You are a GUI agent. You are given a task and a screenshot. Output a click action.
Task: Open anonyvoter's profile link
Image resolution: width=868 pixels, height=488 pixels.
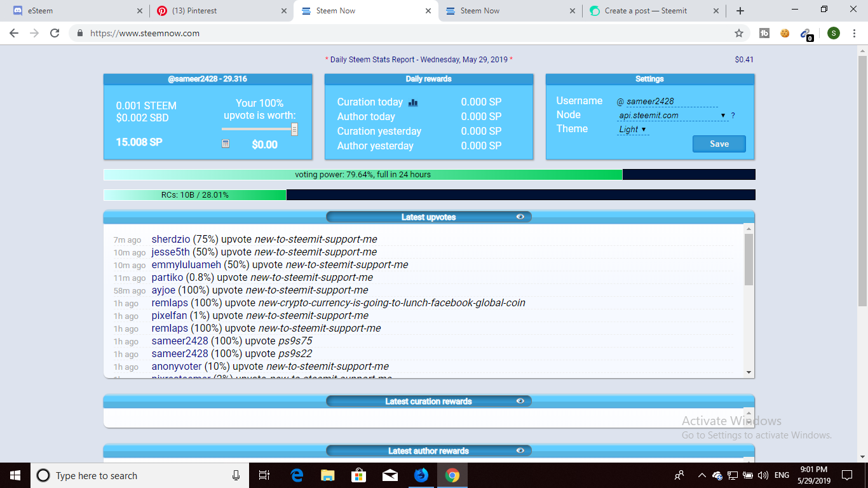[x=177, y=367]
